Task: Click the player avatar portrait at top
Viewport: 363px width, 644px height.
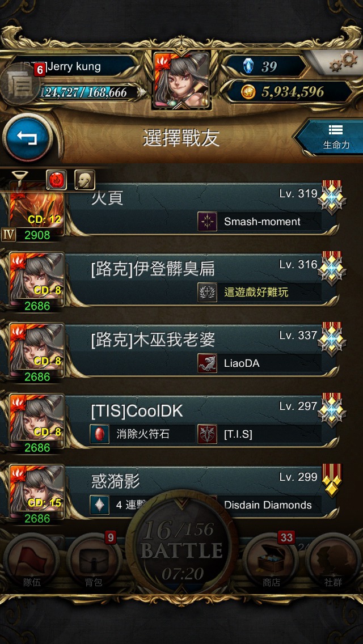Action: [181, 80]
